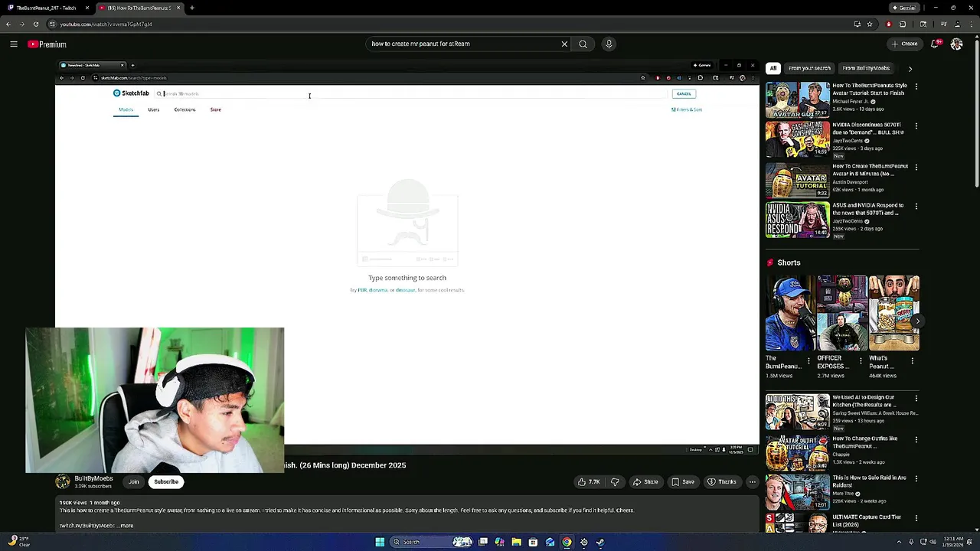This screenshot has height=551, width=980.
Task: Show next Shorts with arrow
Action: tap(916, 321)
